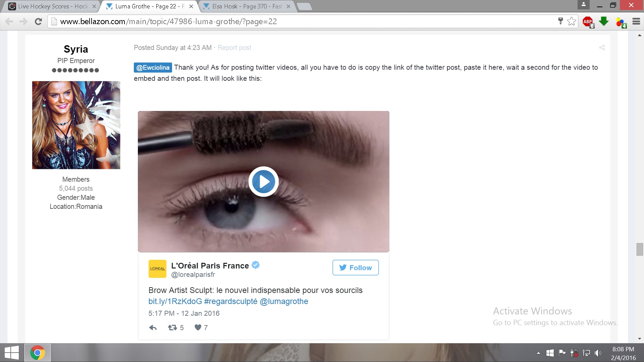Like the tweet with heart icon
Image resolution: width=644 pixels, height=362 pixels.
(198, 327)
